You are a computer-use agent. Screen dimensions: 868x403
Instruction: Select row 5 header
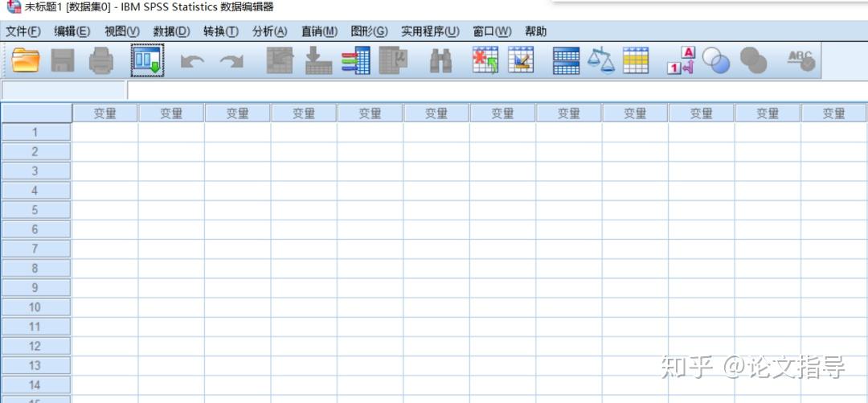[x=35, y=209]
